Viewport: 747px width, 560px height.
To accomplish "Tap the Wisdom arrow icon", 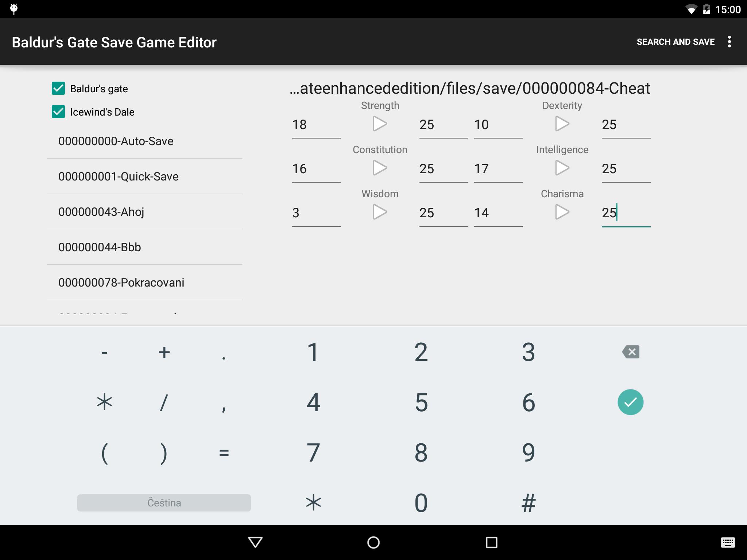I will 380,212.
